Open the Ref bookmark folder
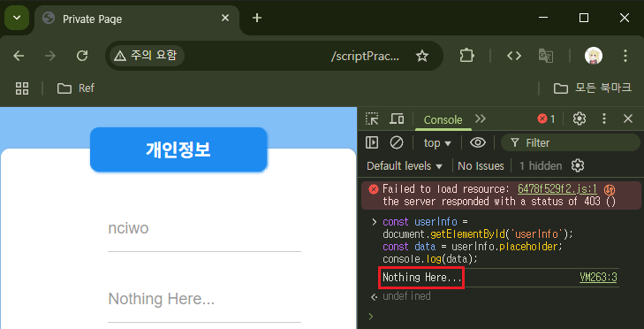644x329 pixels. point(76,88)
